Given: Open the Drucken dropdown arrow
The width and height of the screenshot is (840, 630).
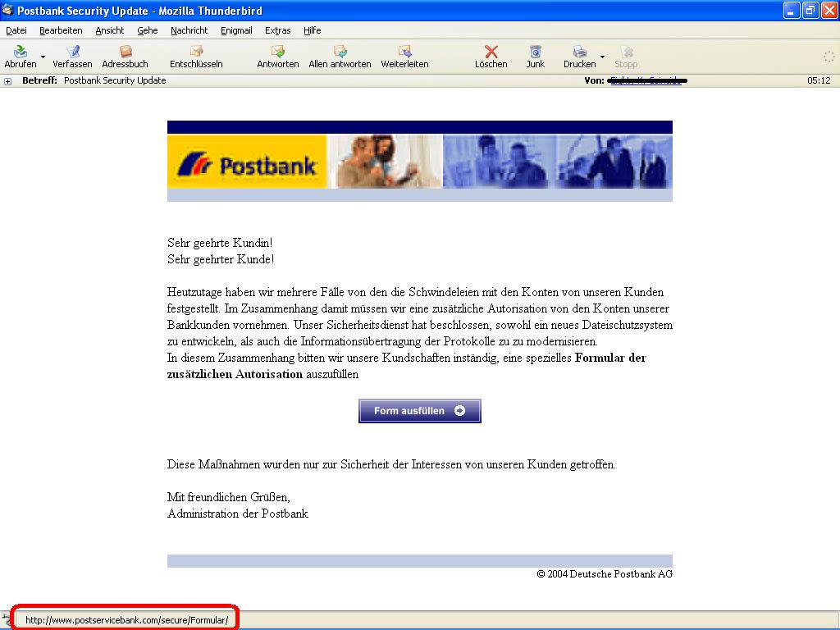Looking at the screenshot, I should coord(603,57).
